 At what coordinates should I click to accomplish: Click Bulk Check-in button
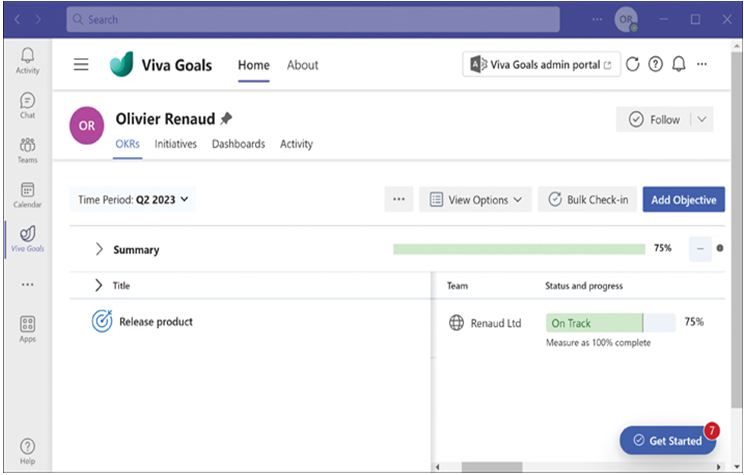(587, 199)
